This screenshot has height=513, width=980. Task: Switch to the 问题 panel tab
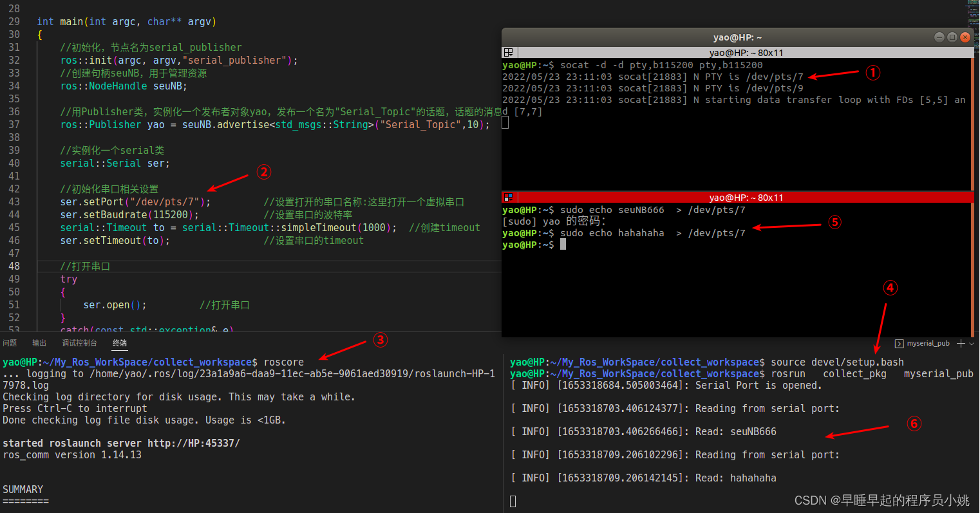[10, 343]
